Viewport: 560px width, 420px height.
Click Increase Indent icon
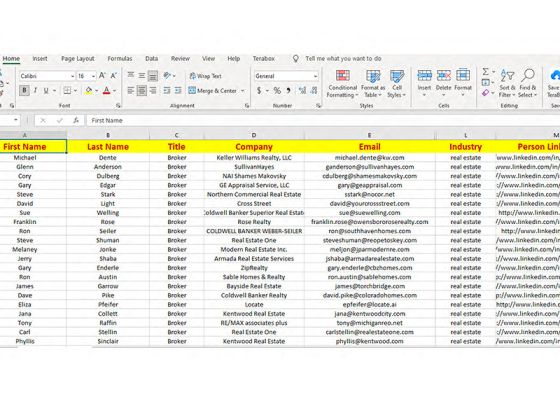[x=178, y=90]
